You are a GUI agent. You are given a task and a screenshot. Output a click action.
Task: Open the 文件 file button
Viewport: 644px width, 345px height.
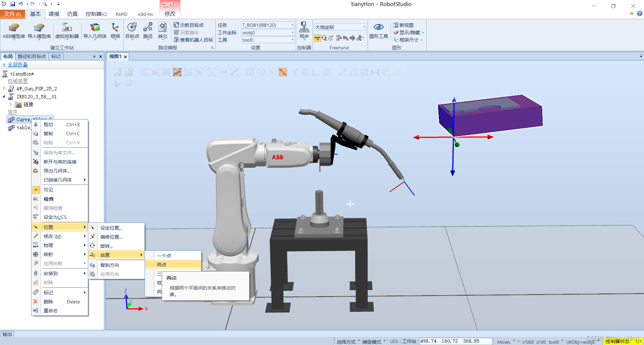(x=12, y=14)
